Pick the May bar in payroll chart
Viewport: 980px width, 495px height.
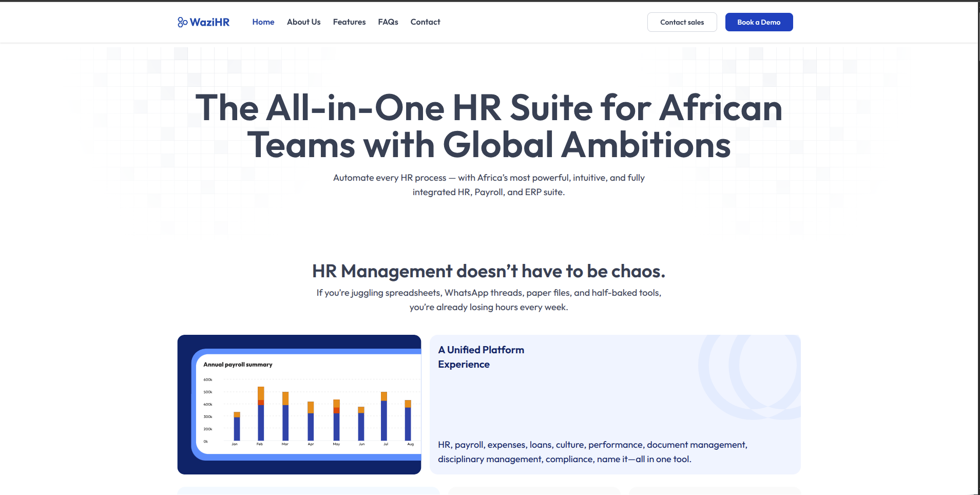click(336, 421)
